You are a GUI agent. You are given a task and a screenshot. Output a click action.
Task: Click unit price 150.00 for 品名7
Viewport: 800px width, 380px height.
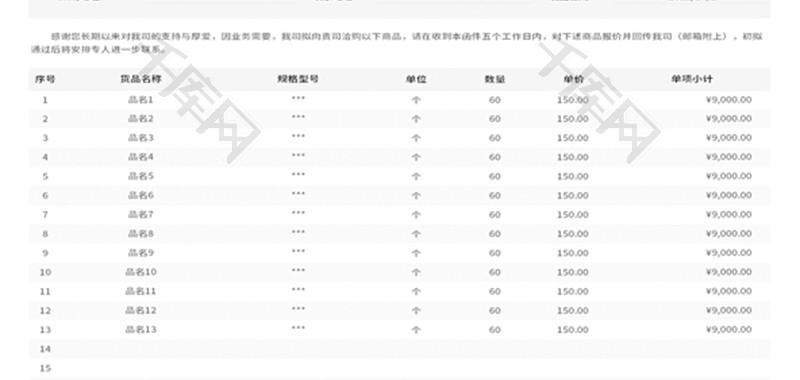coord(573,215)
